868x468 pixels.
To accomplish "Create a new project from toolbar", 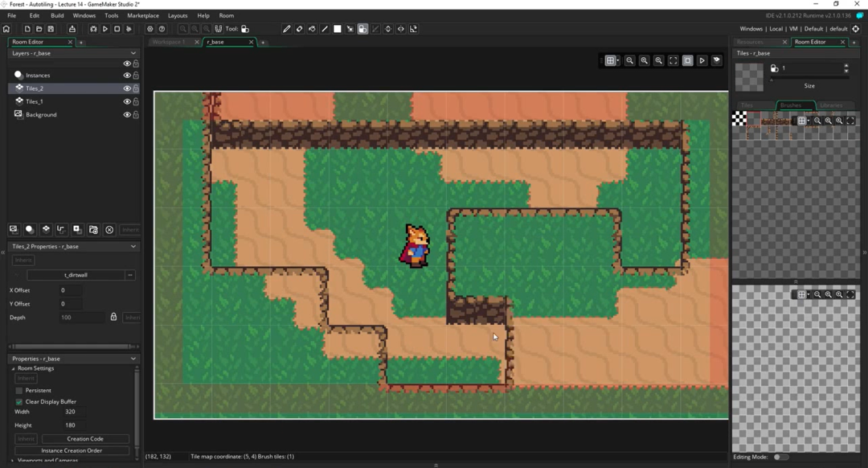I will [x=27, y=29].
